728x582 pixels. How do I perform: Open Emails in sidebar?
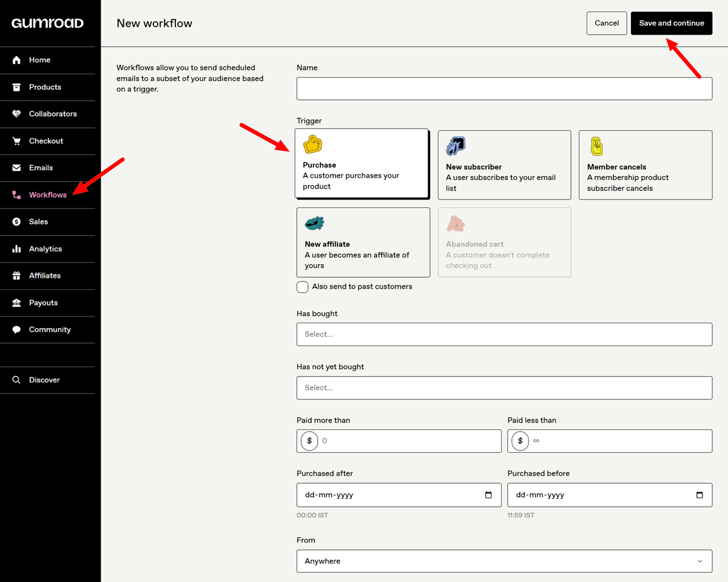[47, 168]
